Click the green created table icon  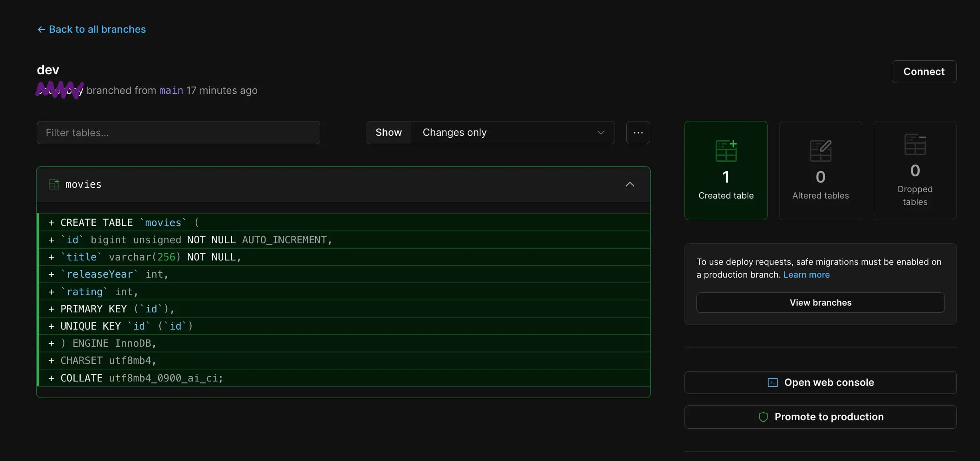(x=726, y=151)
